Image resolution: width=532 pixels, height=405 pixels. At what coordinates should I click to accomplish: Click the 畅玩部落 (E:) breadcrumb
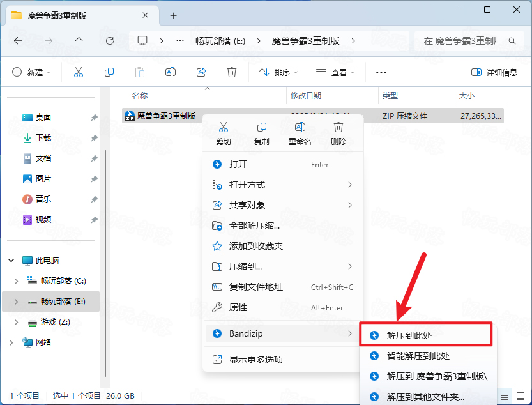220,41
